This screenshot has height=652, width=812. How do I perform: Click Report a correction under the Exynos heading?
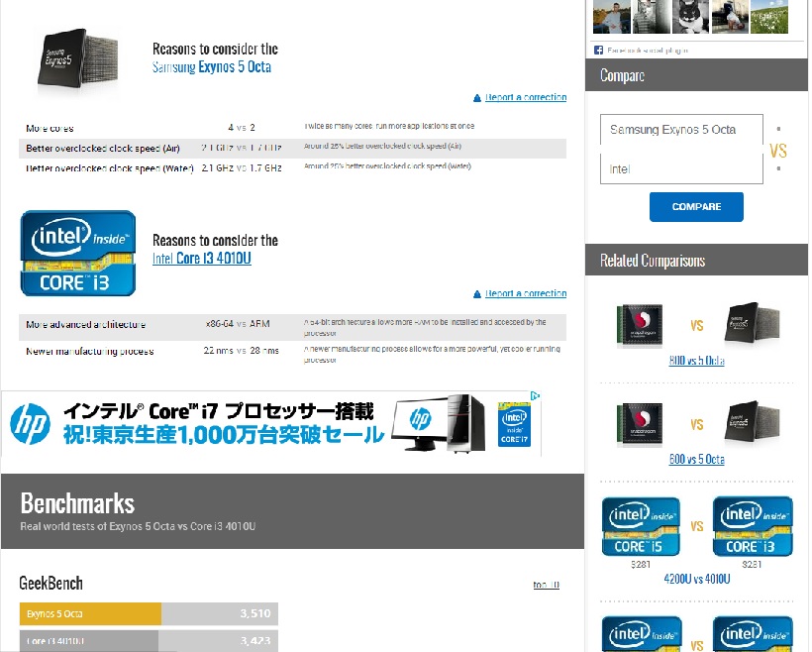[x=526, y=97]
